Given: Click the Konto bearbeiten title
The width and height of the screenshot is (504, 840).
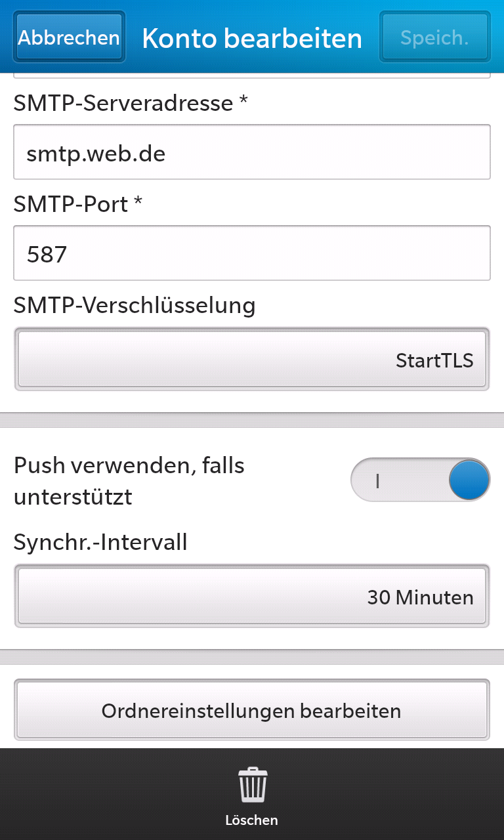Looking at the screenshot, I should (x=252, y=39).
